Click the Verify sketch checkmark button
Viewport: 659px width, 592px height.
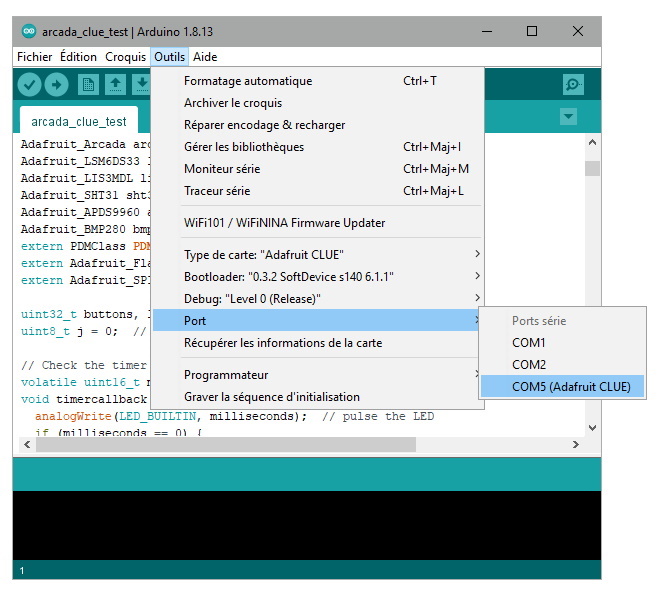29,85
